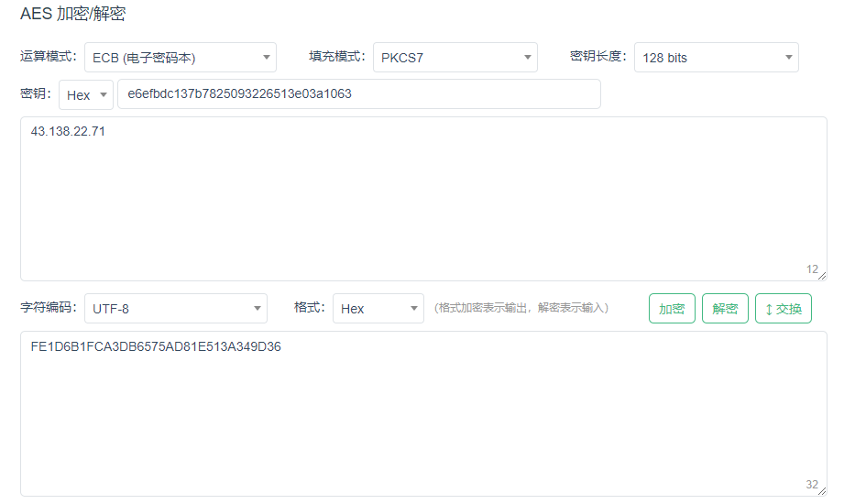
Task: Open the 密钥长度 128 bits dropdown
Action: coord(717,57)
